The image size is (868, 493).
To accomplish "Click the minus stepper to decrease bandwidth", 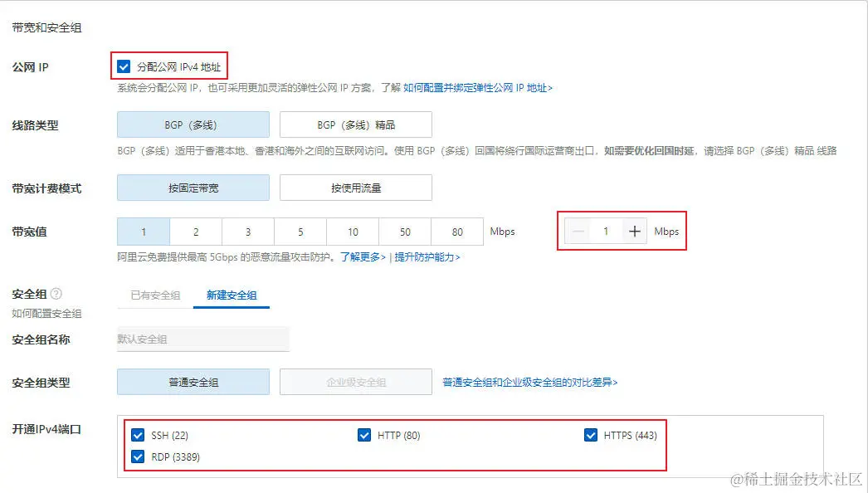I will click(x=578, y=231).
